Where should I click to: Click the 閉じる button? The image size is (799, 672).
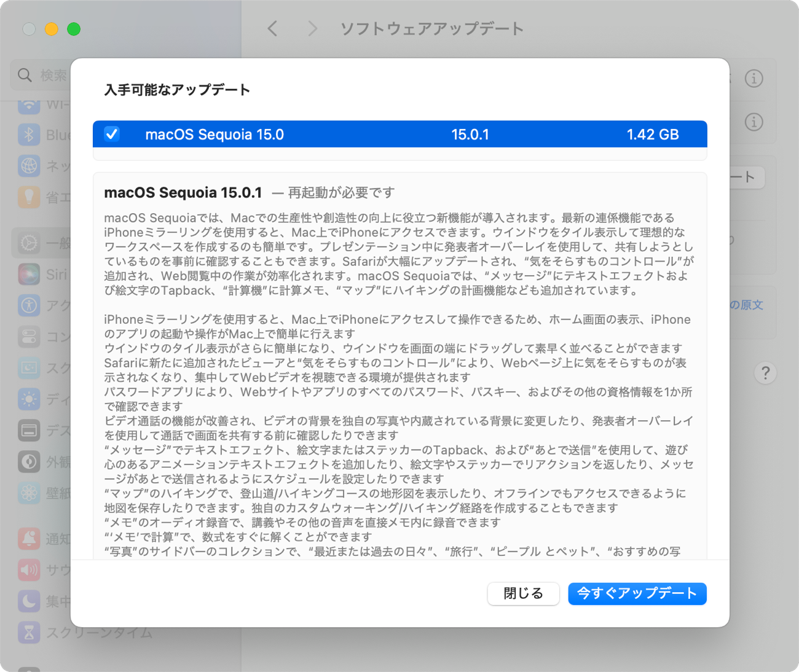pyautogui.click(x=523, y=593)
